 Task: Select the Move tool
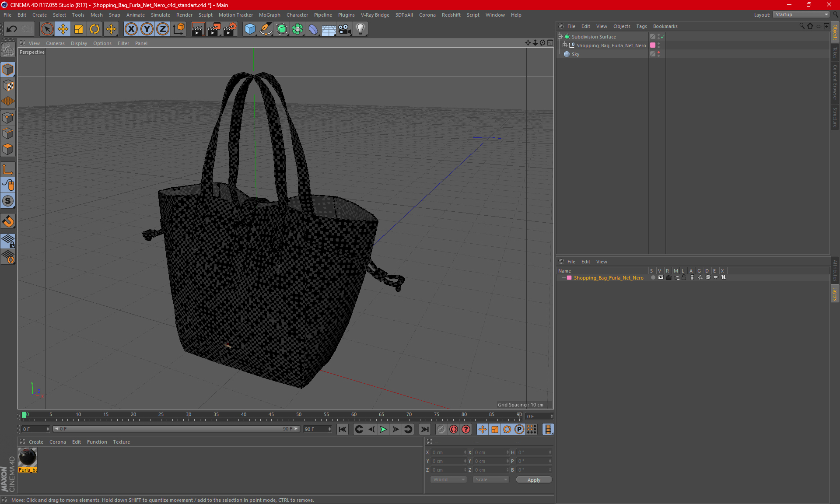click(63, 29)
